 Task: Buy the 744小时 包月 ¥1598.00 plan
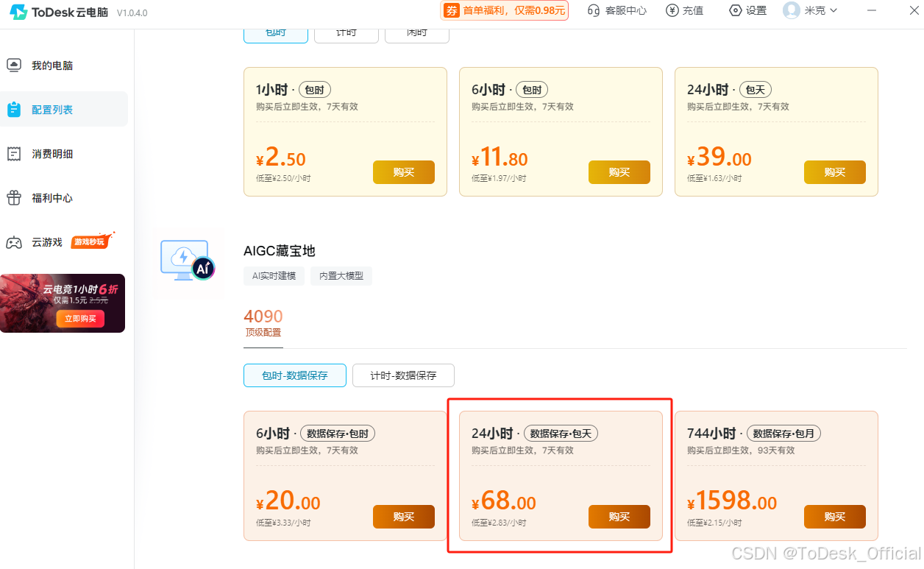(x=835, y=517)
